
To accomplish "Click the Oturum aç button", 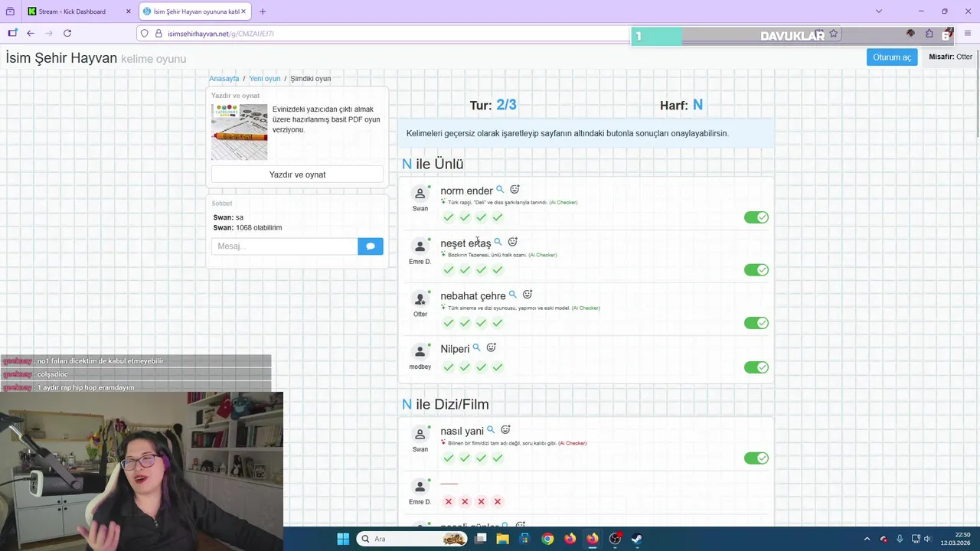I will pos(892,57).
